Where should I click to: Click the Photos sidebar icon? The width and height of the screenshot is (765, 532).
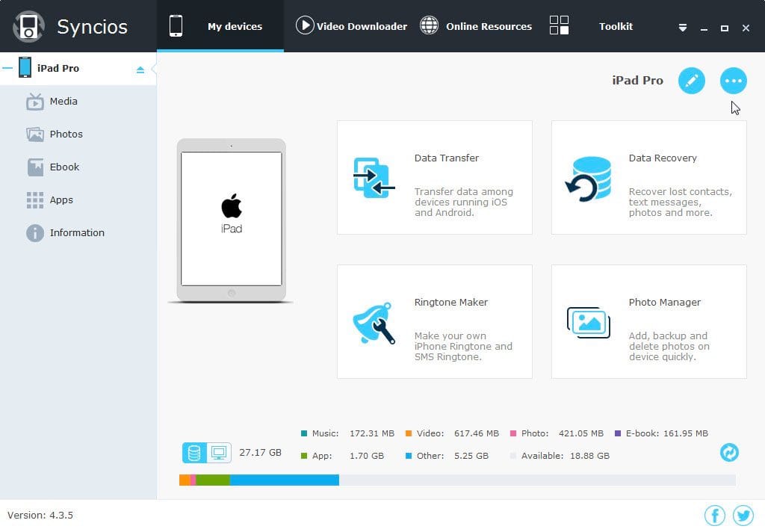pyautogui.click(x=34, y=134)
